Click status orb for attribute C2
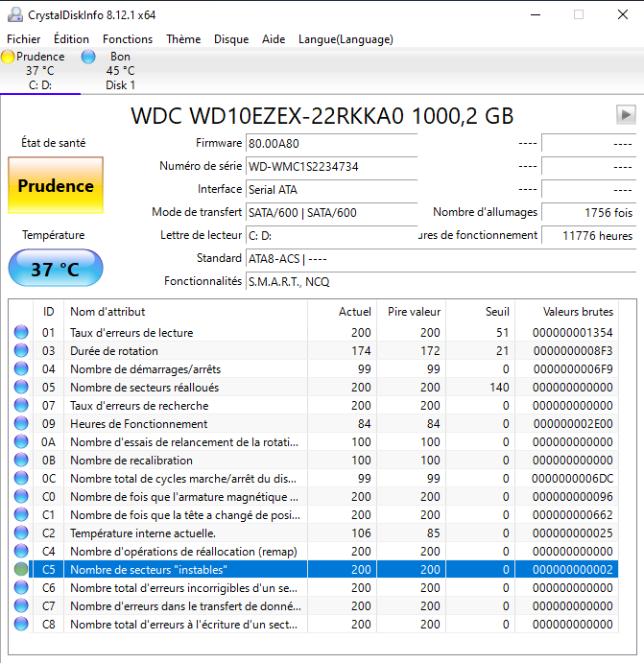Screen dimensions: 644x663 [21, 533]
